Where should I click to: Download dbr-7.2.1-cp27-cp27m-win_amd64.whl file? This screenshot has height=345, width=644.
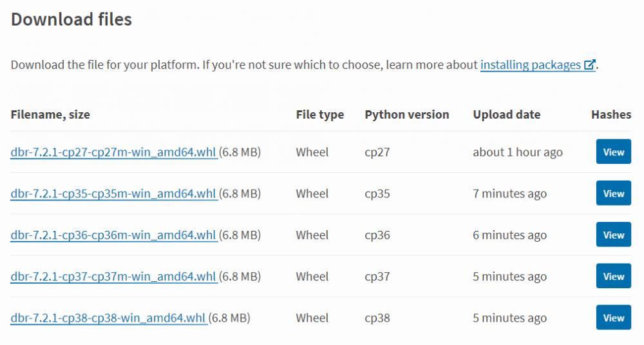pos(113,152)
